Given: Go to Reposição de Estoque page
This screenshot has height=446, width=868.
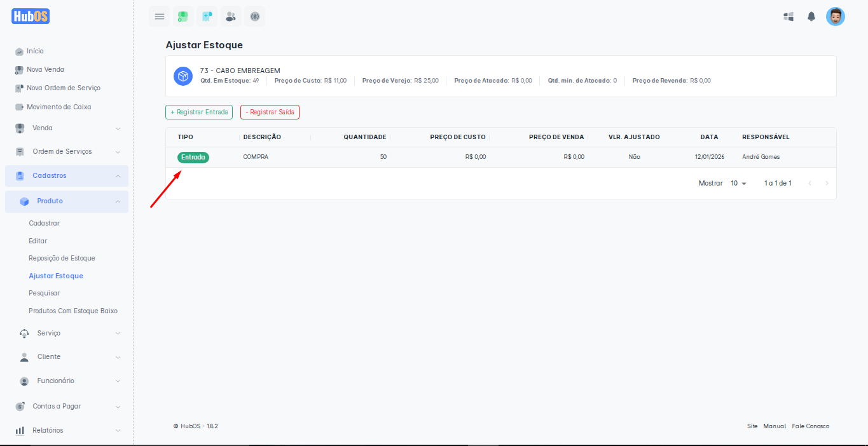Looking at the screenshot, I should click(62, 259).
